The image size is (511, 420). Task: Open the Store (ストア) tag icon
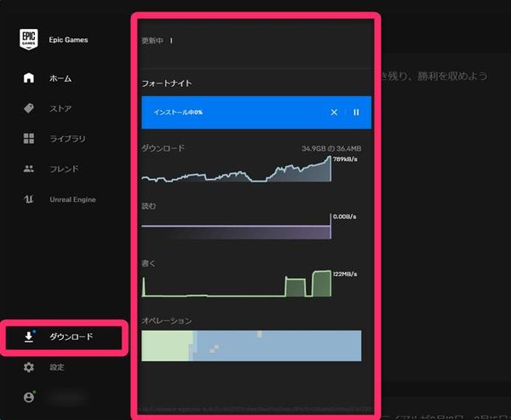point(29,108)
